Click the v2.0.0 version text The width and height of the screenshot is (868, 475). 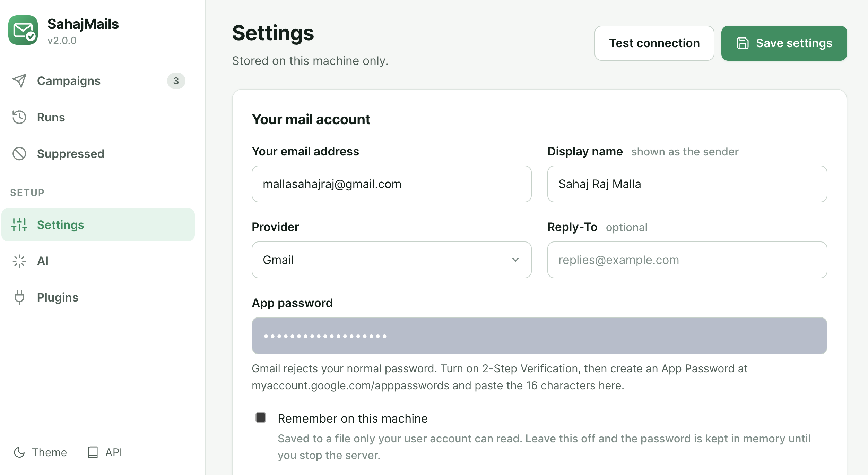(x=62, y=41)
